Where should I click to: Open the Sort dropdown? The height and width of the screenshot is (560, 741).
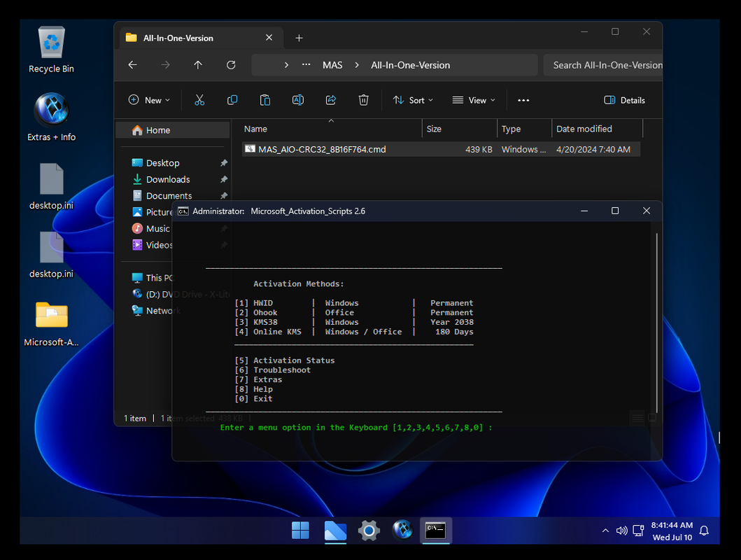click(413, 100)
